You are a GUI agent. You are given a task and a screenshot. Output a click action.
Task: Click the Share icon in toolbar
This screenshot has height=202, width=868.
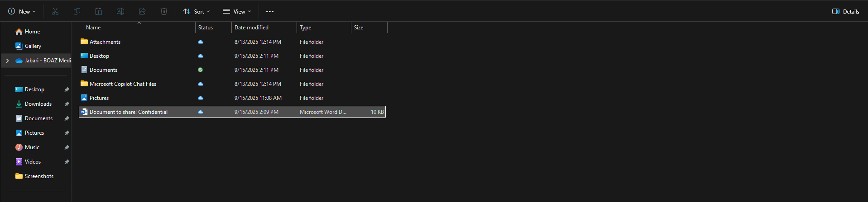coord(142,11)
